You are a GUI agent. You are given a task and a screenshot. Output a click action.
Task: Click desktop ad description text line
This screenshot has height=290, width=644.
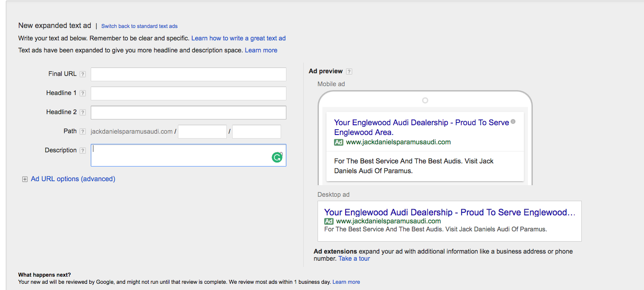435,230
